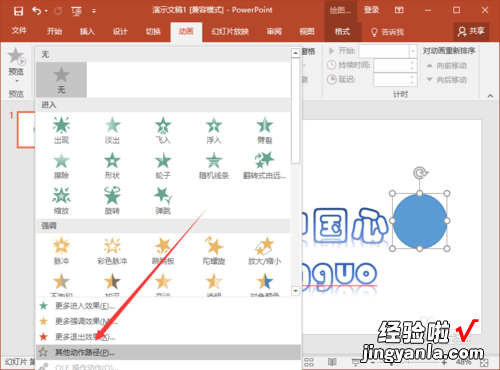Viewport: 500px width, 370px height.
Task: Increase 持续时间 with the stepper up arrow
Action: (x=413, y=62)
